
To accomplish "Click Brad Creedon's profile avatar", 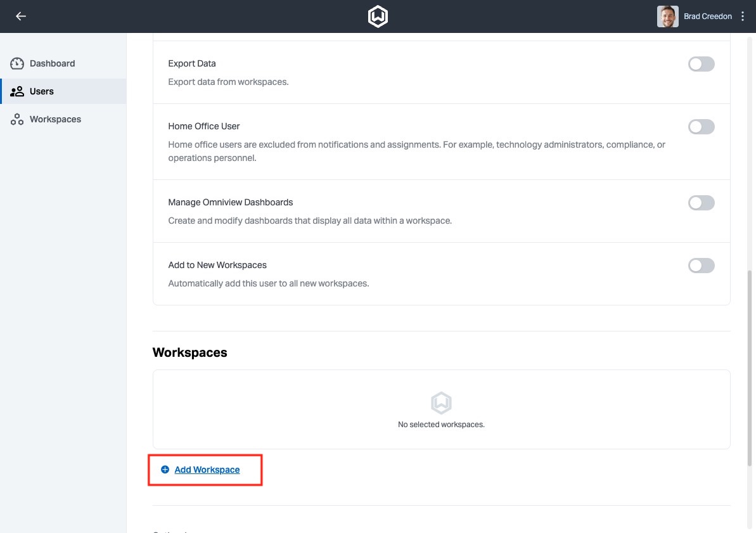I will [667, 16].
